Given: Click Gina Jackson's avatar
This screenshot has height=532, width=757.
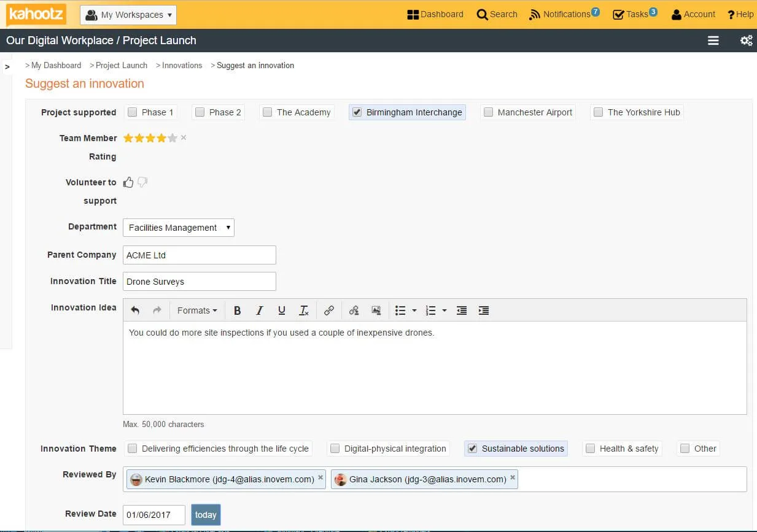Looking at the screenshot, I should (x=341, y=480).
